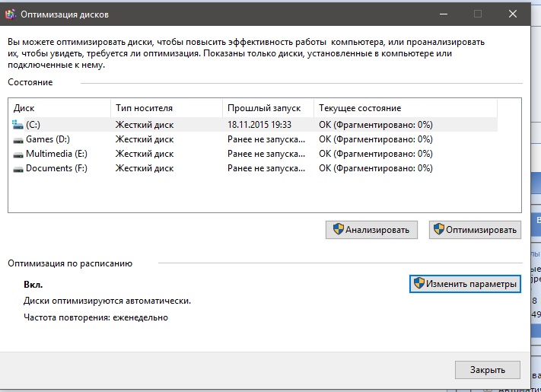The image size is (541, 392).
Task: Open schedule settings with Изменить параметры
Action: [465, 284]
